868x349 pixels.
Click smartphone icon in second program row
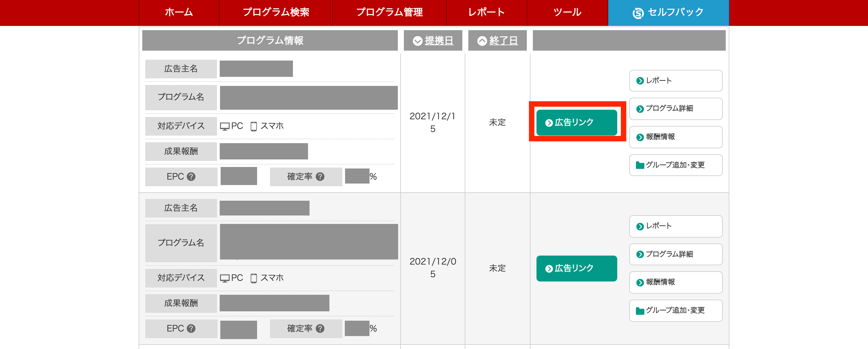pyautogui.click(x=254, y=278)
